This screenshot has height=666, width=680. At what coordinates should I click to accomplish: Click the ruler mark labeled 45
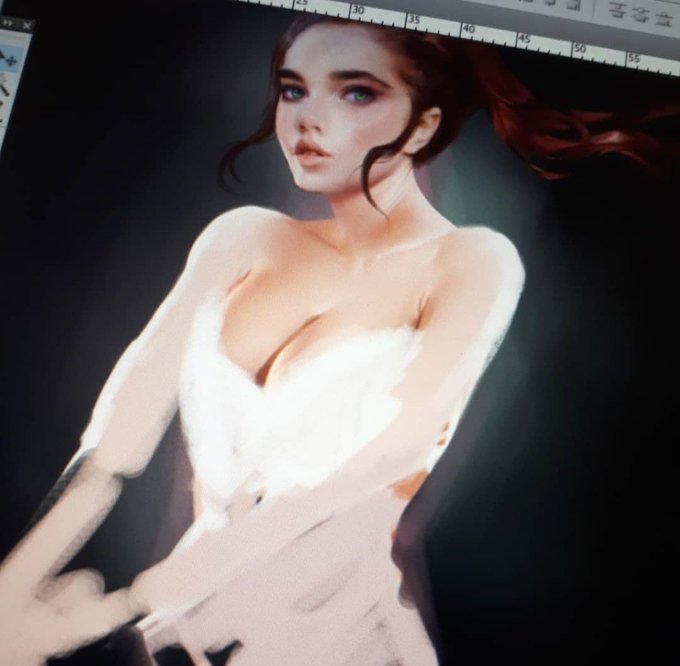[524, 39]
